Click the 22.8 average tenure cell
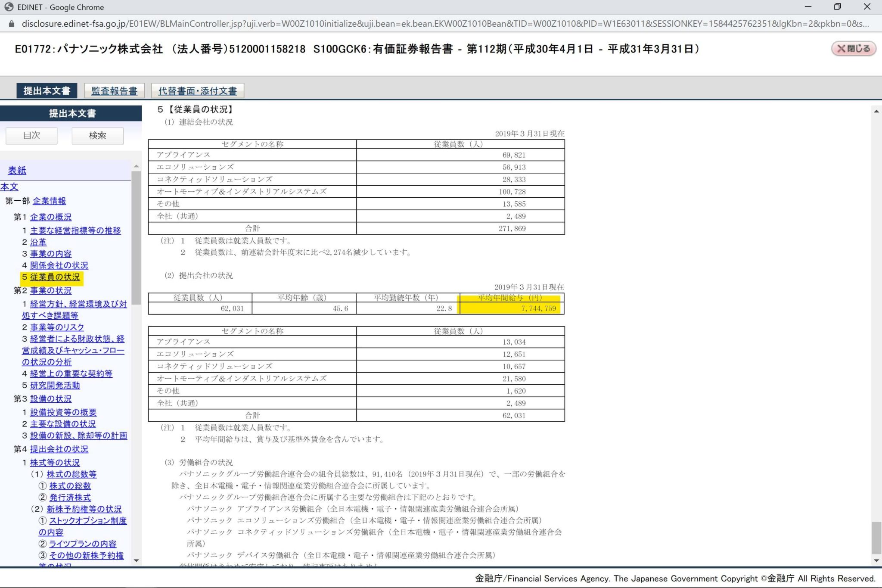Screen dimensions: 882x588 pyautogui.click(x=408, y=308)
